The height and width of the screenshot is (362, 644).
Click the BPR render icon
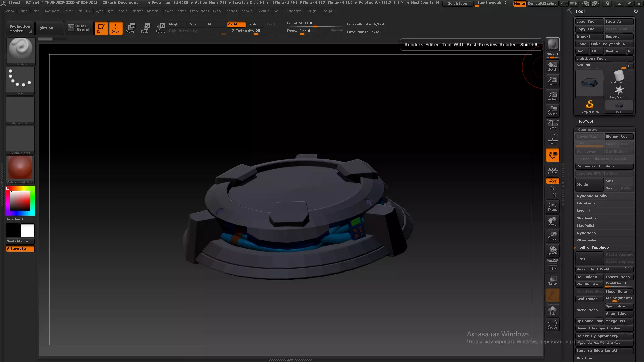pyautogui.click(x=552, y=44)
